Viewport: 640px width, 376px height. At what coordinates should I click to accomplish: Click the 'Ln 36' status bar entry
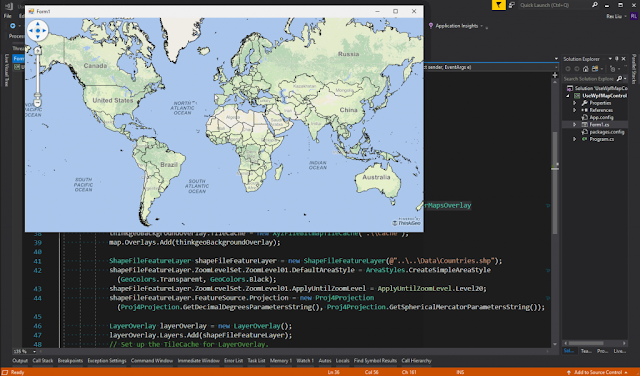click(x=333, y=372)
